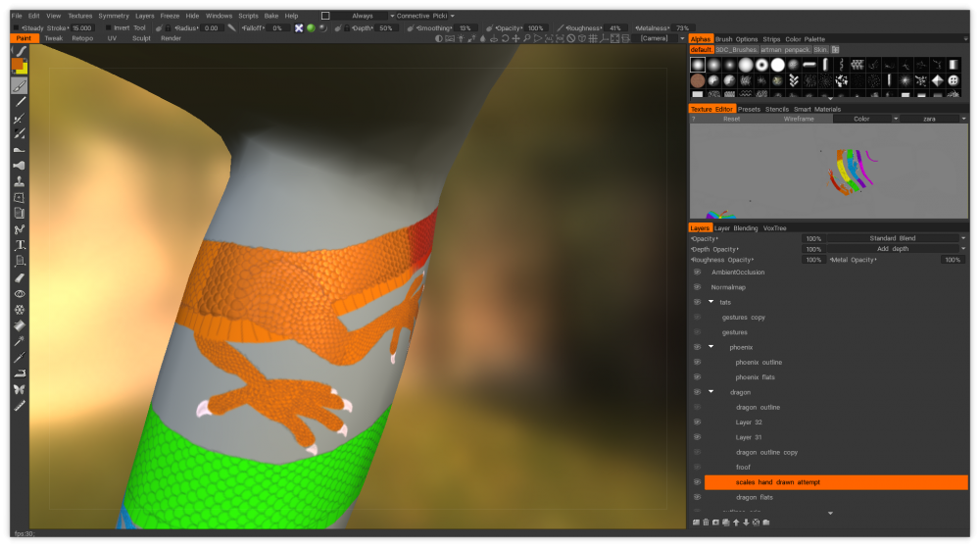Hide the phoenix outline layer
The height and width of the screenshot is (547, 980).
pos(697,363)
